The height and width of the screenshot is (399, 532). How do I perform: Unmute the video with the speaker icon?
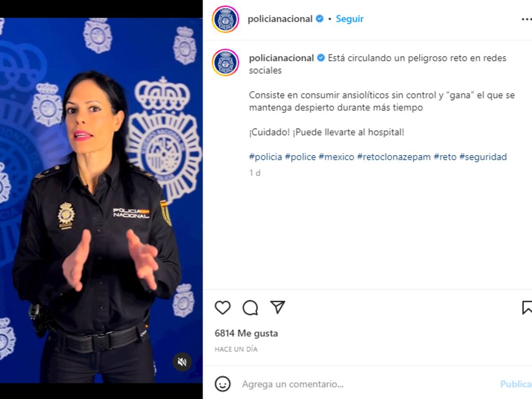pyautogui.click(x=182, y=362)
